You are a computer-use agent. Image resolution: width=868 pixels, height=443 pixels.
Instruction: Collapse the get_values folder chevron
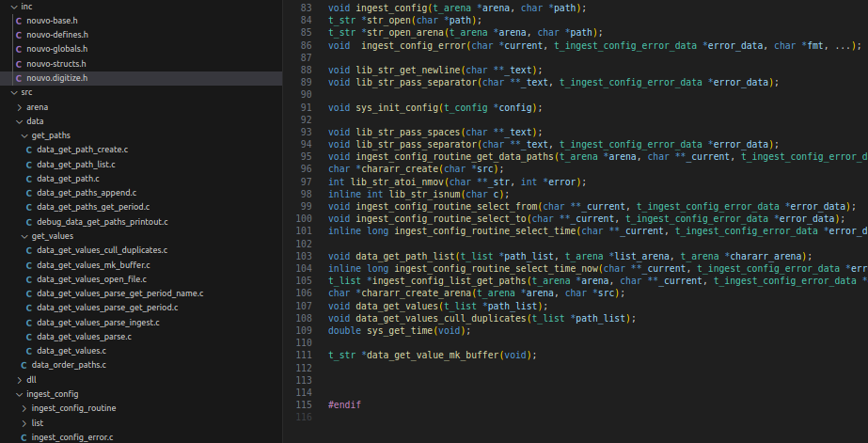point(24,236)
